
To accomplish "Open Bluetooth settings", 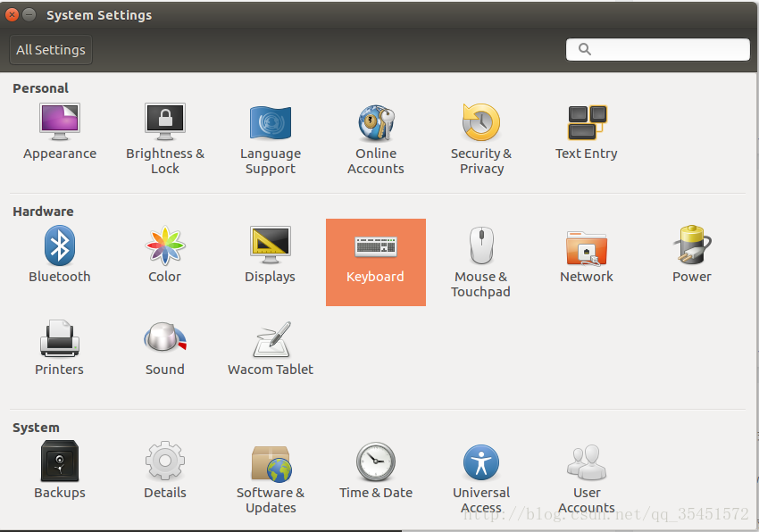I will pos(60,254).
